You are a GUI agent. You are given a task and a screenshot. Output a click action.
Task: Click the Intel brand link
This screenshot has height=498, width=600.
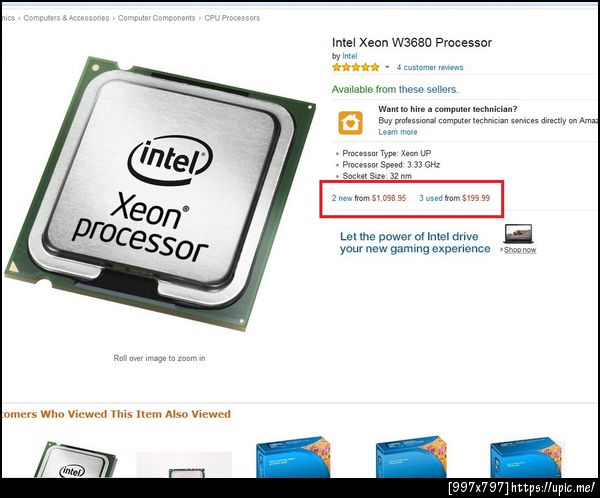[x=350, y=56]
